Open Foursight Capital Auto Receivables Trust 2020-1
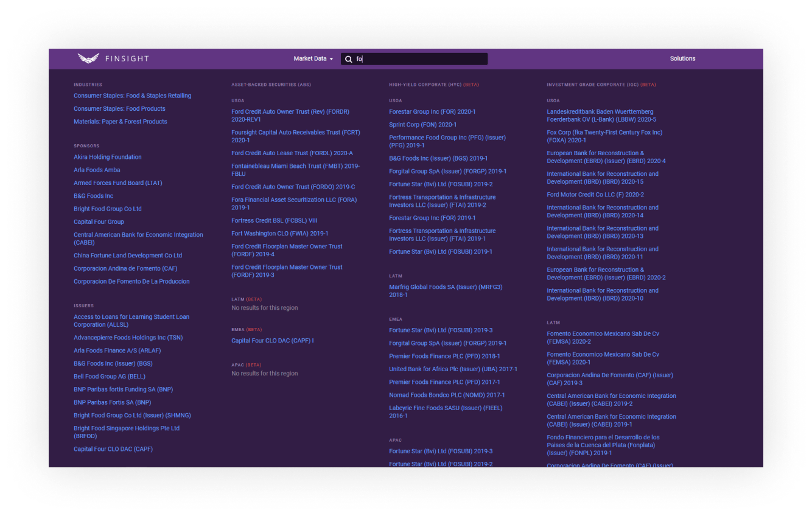Screen dimensions: 812x516 [296, 136]
